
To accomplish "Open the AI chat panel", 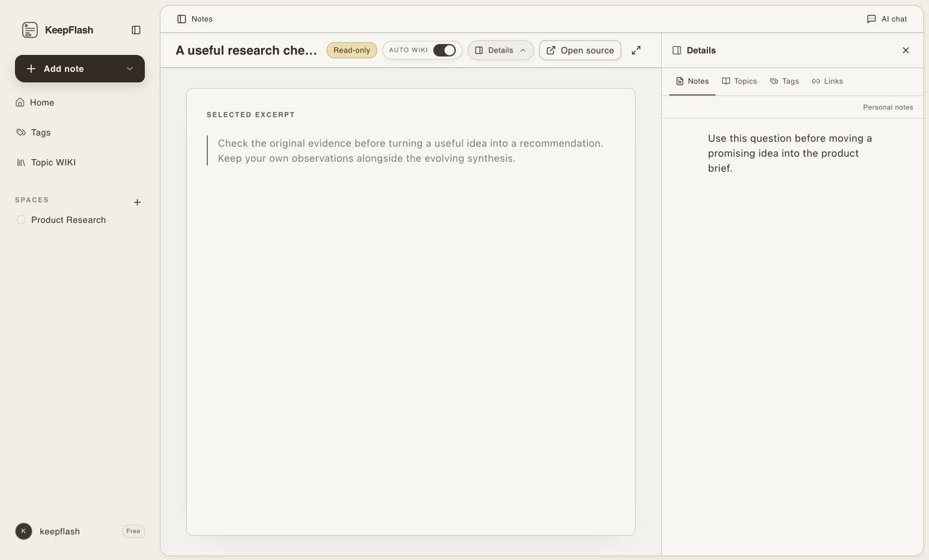I will 887,19.
